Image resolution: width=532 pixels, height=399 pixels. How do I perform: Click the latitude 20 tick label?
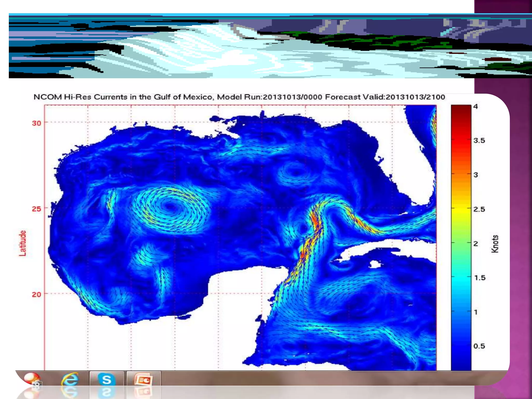pyautogui.click(x=37, y=295)
